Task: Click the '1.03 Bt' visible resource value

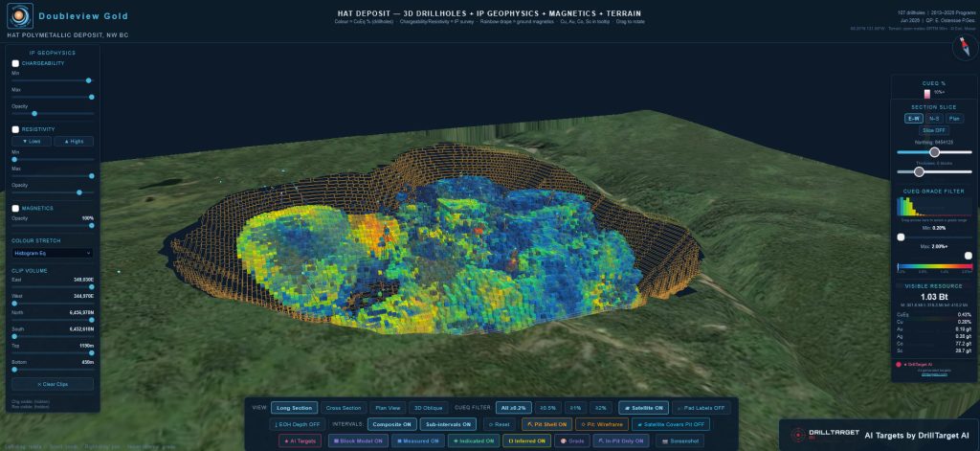Action: click(934, 297)
